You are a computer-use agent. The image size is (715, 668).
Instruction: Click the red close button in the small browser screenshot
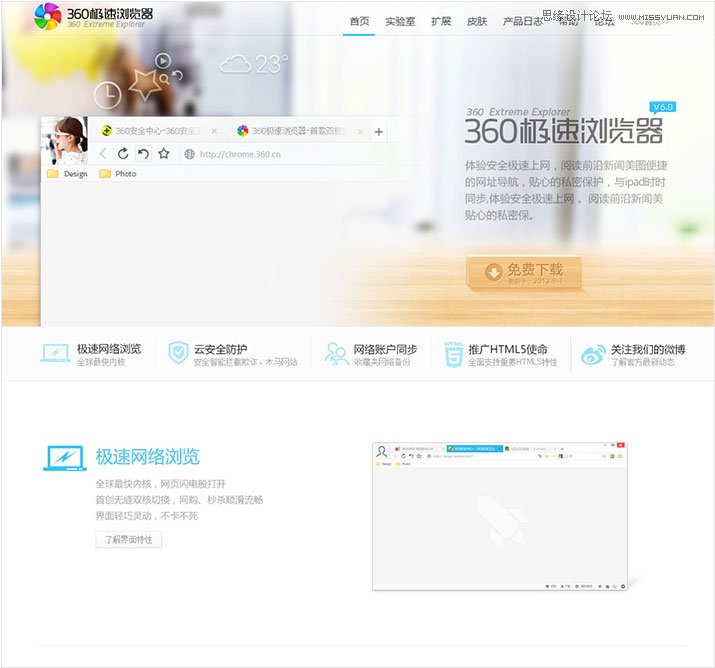coord(621,445)
